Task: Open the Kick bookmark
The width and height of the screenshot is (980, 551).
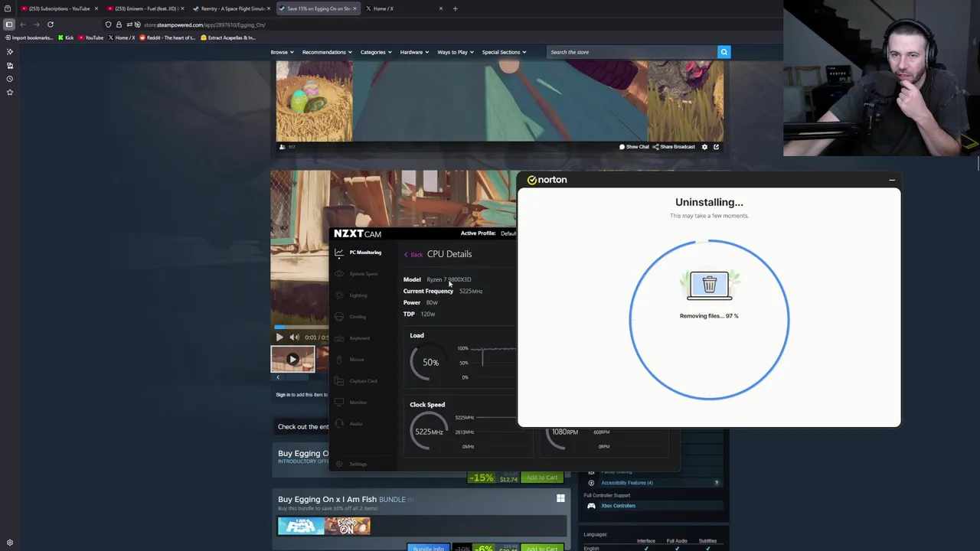Action: point(66,37)
